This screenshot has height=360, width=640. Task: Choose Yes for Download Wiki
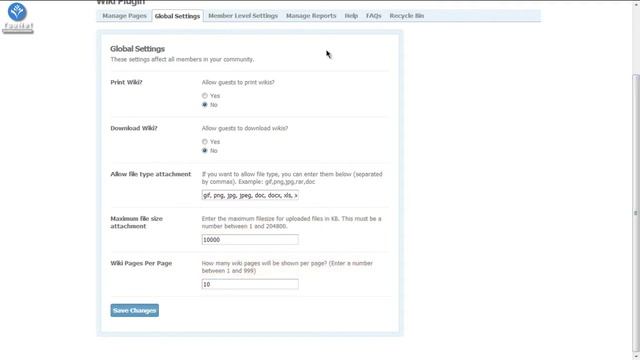coord(204,142)
